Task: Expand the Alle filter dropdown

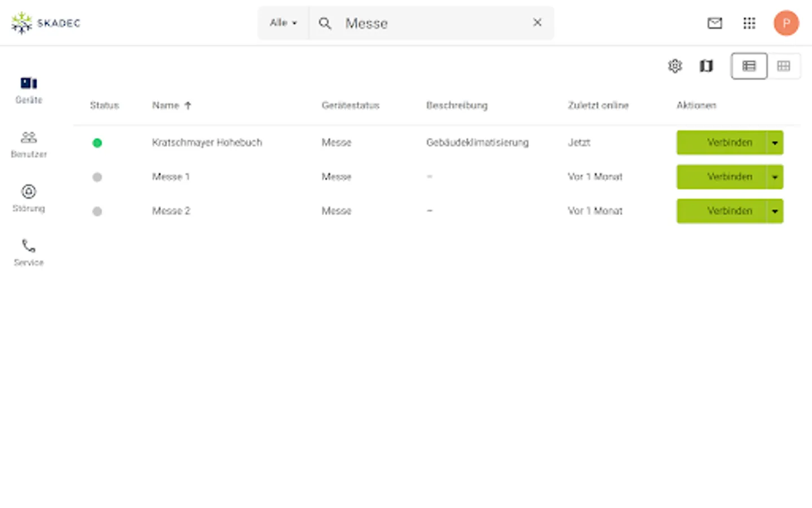Action: pos(283,23)
